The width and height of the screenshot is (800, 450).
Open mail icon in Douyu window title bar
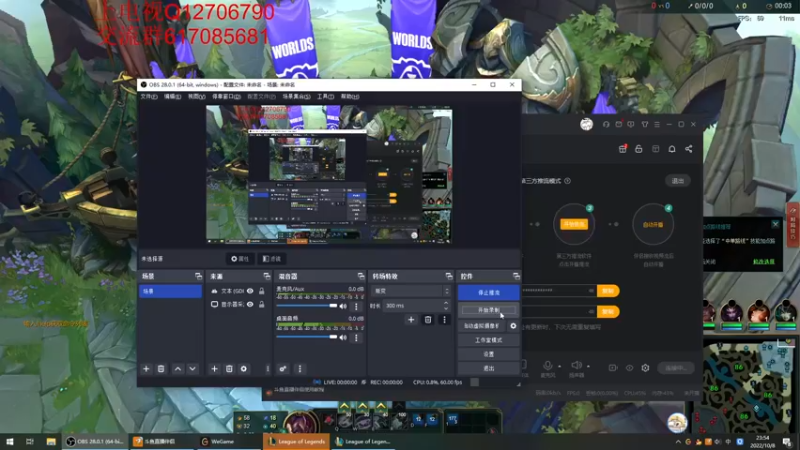pos(618,124)
